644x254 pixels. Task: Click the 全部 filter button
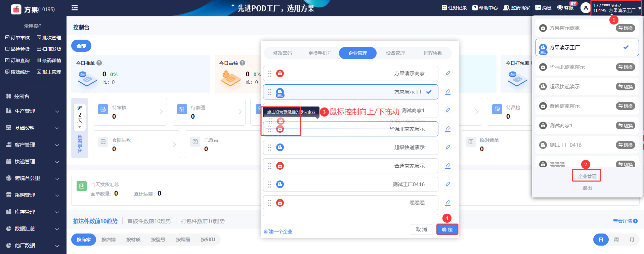point(81,46)
